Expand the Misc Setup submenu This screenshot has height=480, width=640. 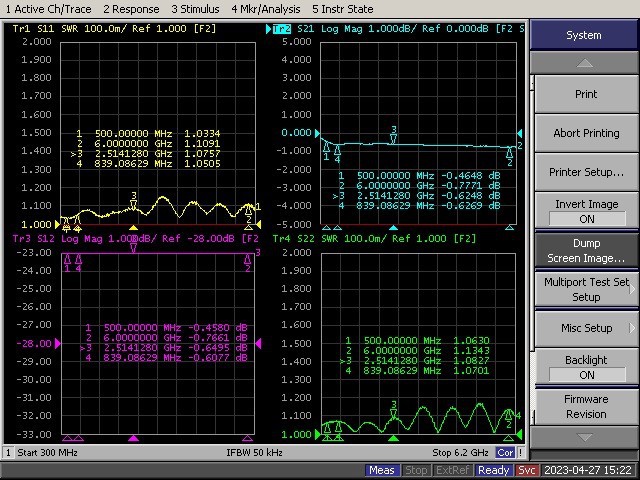[x=586, y=328]
